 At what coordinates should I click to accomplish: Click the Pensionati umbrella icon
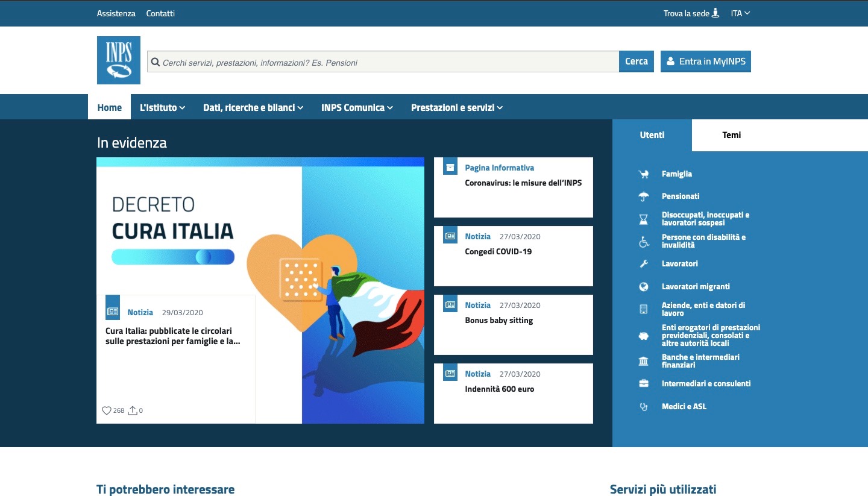tap(644, 196)
